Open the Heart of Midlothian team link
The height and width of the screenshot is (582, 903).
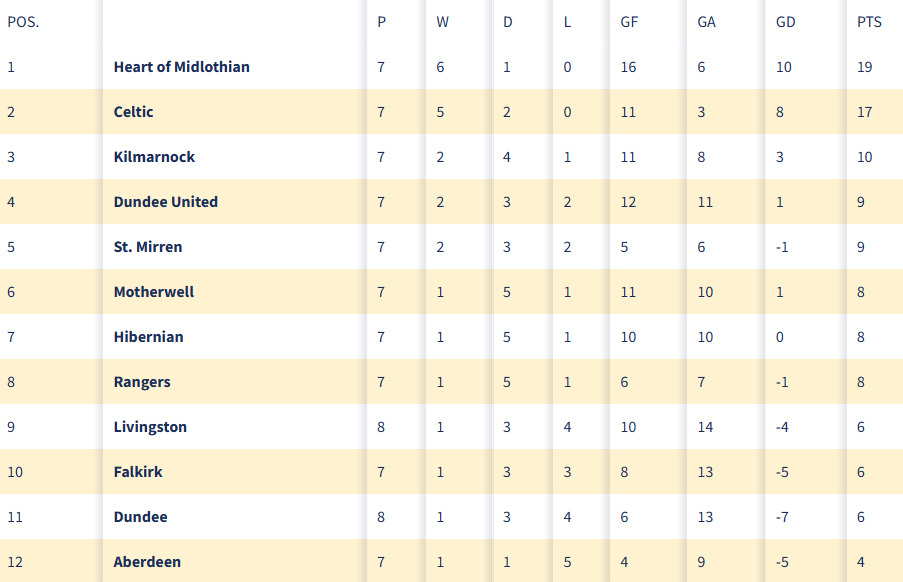point(181,67)
